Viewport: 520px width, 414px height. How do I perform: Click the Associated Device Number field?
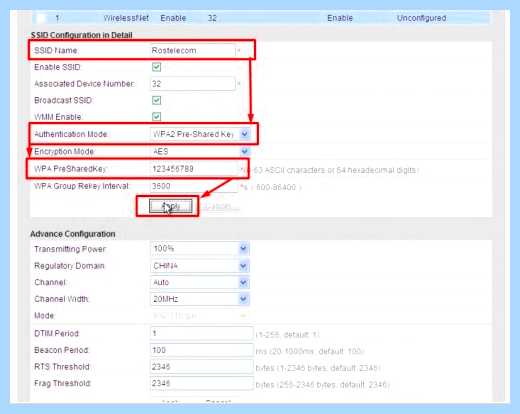click(x=193, y=84)
